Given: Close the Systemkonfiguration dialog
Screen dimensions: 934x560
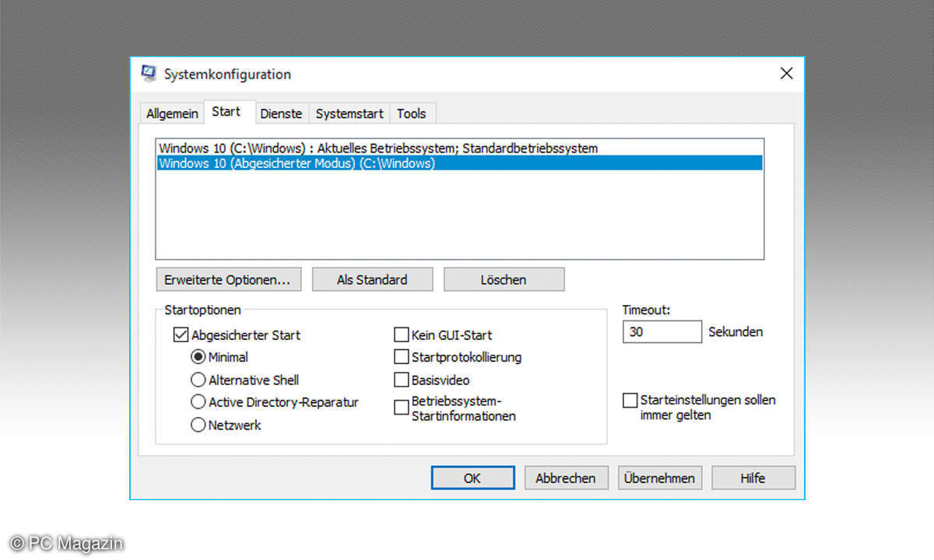Looking at the screenshot, I should click(x=786, y=74).
